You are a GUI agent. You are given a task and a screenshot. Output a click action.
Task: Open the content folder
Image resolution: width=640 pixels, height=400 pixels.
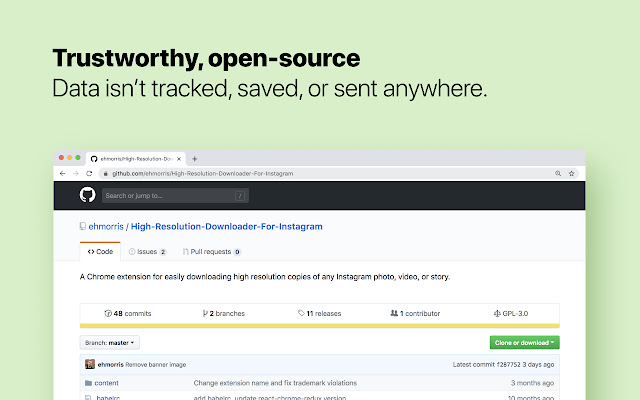point(107,383)
